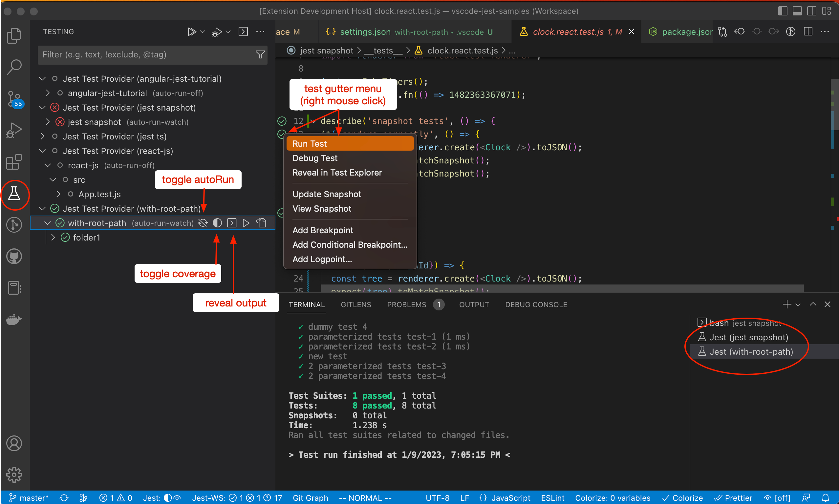Expand the jest snapshot (auto-run-watch) node

[x=48, y=122]
